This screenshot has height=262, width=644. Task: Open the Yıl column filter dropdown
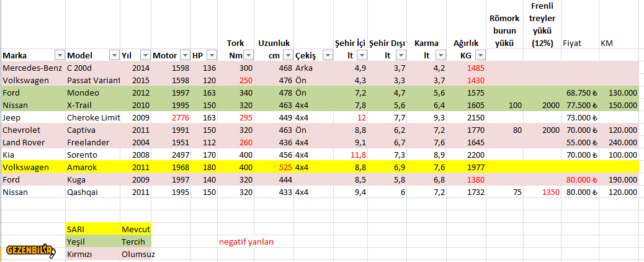[145, 55]
